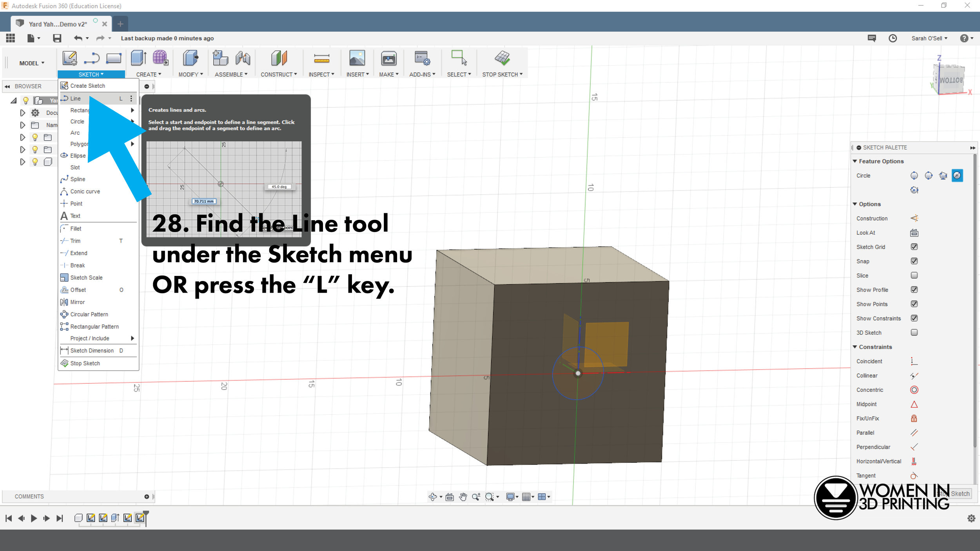Apply the Concentric constraint icon
Image resolution: width=980 pixels, height=551 pixels.
pos(914,390)
